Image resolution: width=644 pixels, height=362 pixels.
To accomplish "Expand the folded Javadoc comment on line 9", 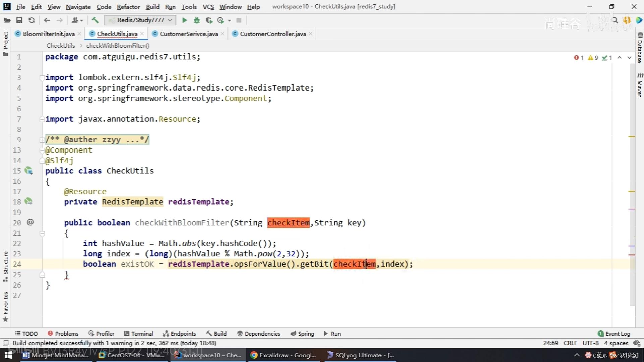I will (42, 140).
